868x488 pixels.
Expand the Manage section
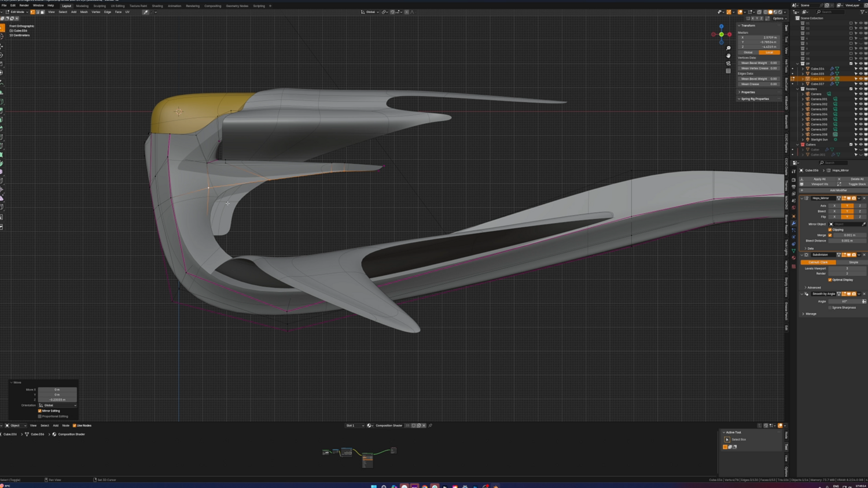click(x=810, y=314)
